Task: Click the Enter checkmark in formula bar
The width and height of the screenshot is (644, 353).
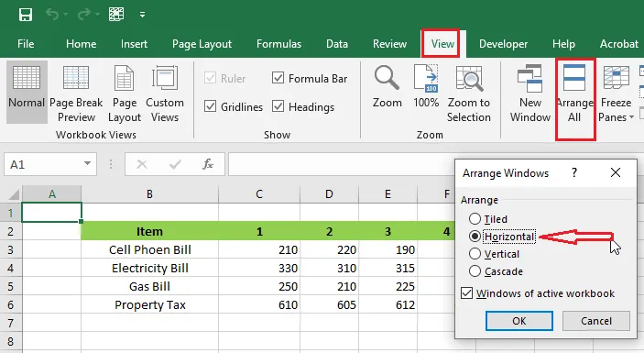Action: click(x=175, y=164)
